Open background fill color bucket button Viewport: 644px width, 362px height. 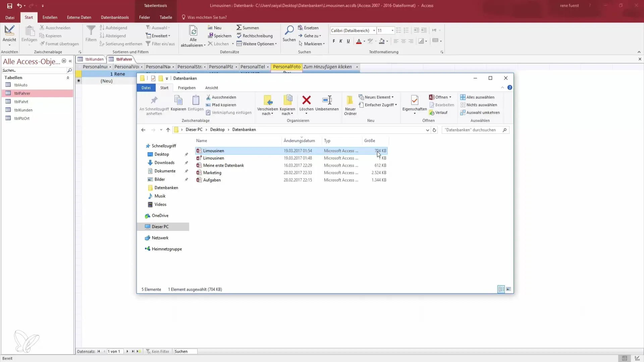382,41
